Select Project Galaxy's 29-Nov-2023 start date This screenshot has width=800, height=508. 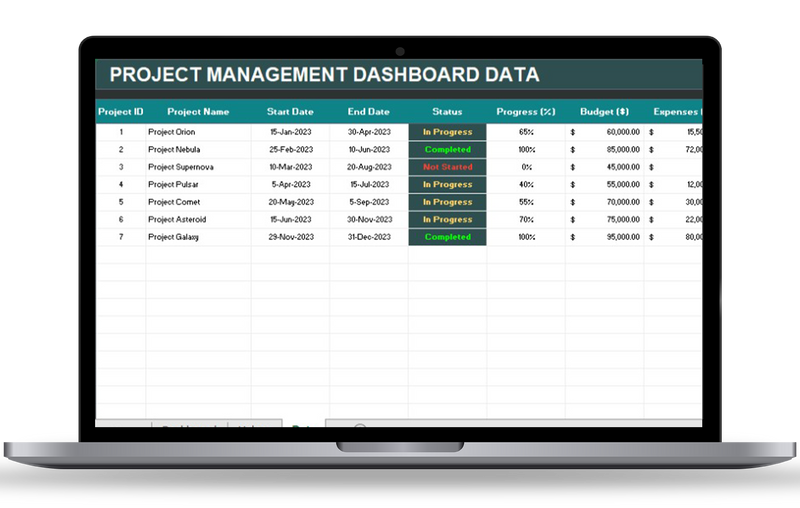pos(290,237)
